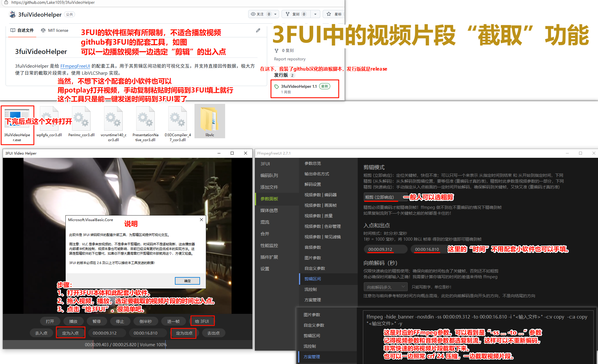Click the pencil icon to edit the README
The height and width of the screenshot is (364, 598).
[x=258, y=30]
